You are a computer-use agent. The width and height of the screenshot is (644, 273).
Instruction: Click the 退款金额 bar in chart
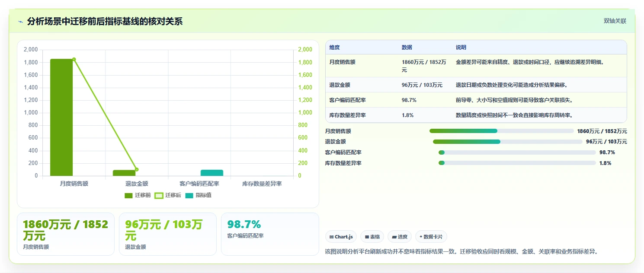[124, 173]
